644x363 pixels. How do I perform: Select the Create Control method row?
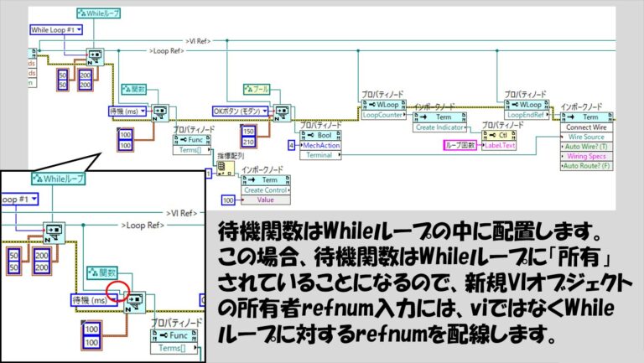[266, 190]
